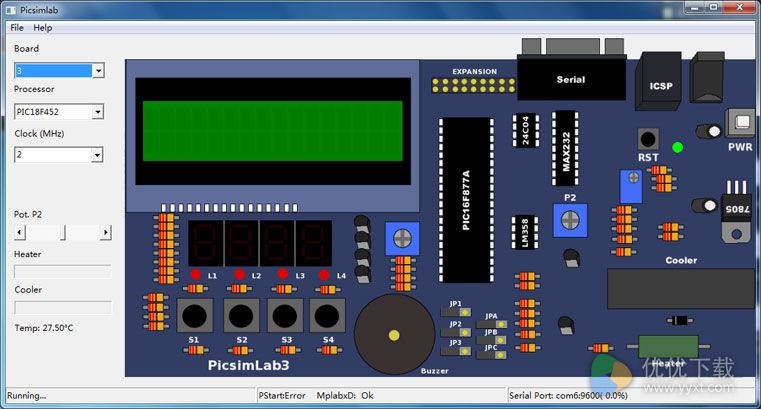Expand the Clock (MHz) dropdown arrow
The image size is (761, 409).
pos(98,155)
